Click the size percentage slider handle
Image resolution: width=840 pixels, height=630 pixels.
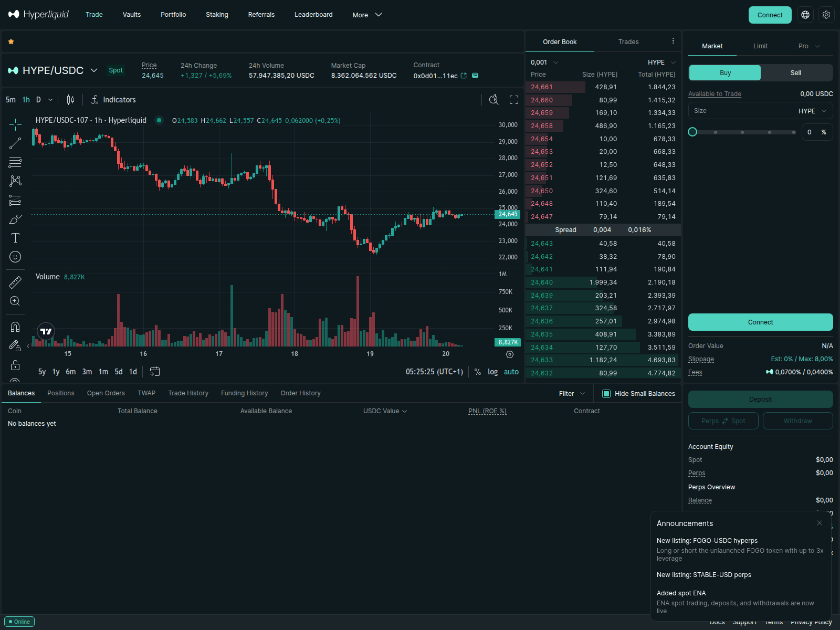pos(692,132)
